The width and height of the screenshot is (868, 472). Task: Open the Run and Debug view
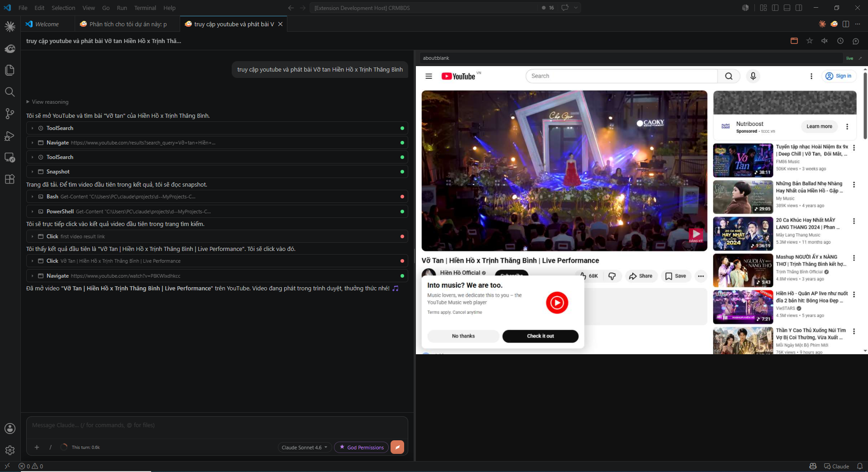tap(10, 135)
